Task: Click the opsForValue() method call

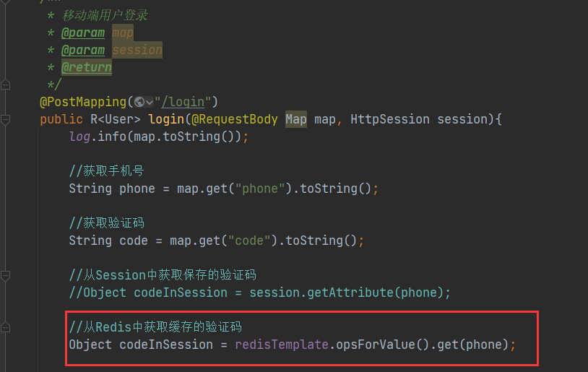Action: pos(376,345)
